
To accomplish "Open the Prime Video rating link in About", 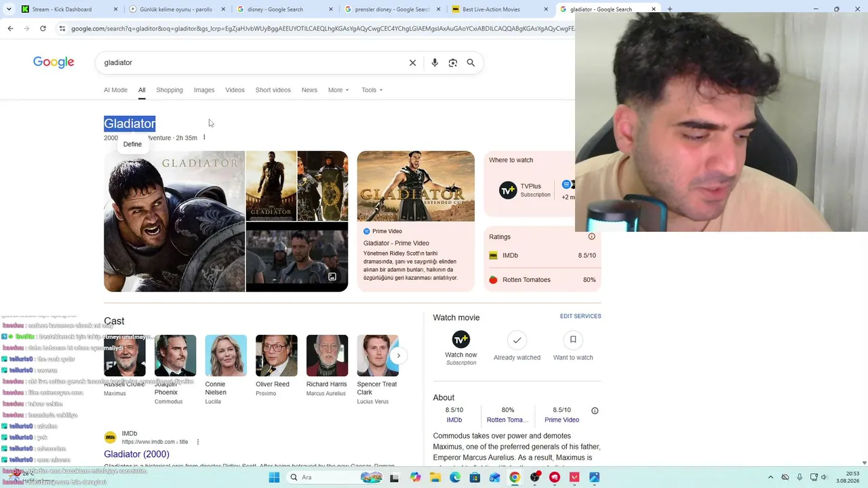I will [561, 415].
